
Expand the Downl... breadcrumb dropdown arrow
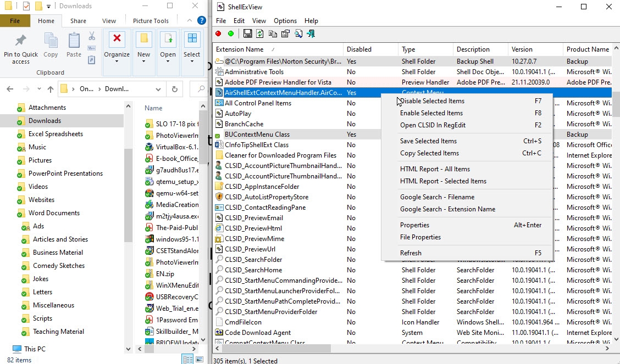158,88
